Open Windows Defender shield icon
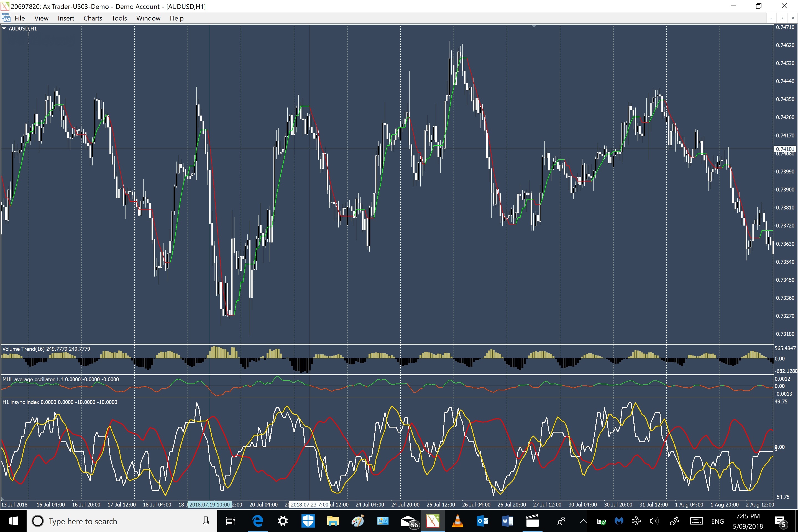 pos(308,521)
